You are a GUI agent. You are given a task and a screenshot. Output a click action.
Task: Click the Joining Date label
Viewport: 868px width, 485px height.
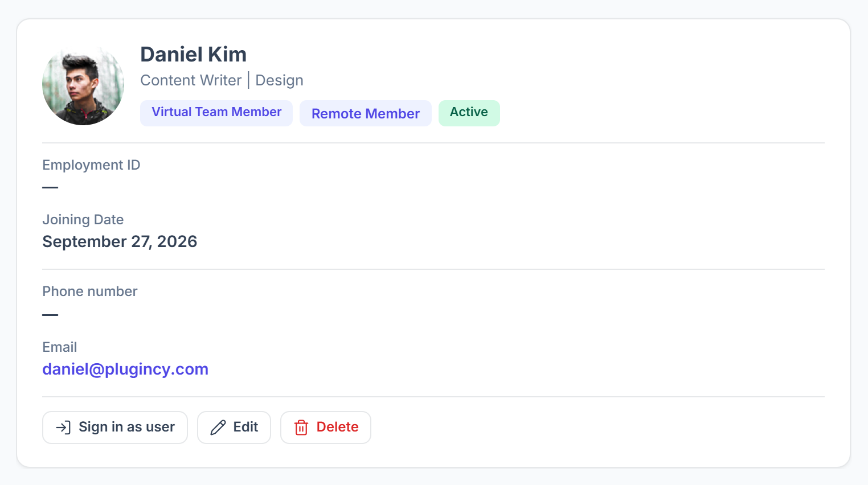[83, 220]
